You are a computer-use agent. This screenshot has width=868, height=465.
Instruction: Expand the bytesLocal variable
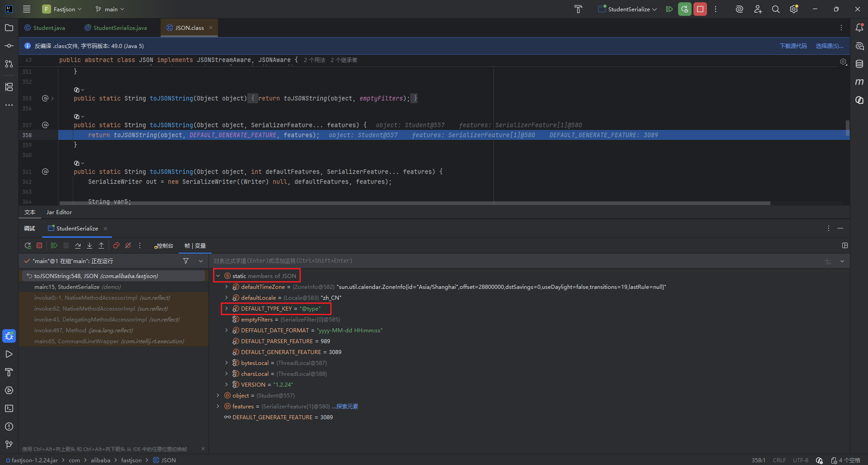pos(227,363)
